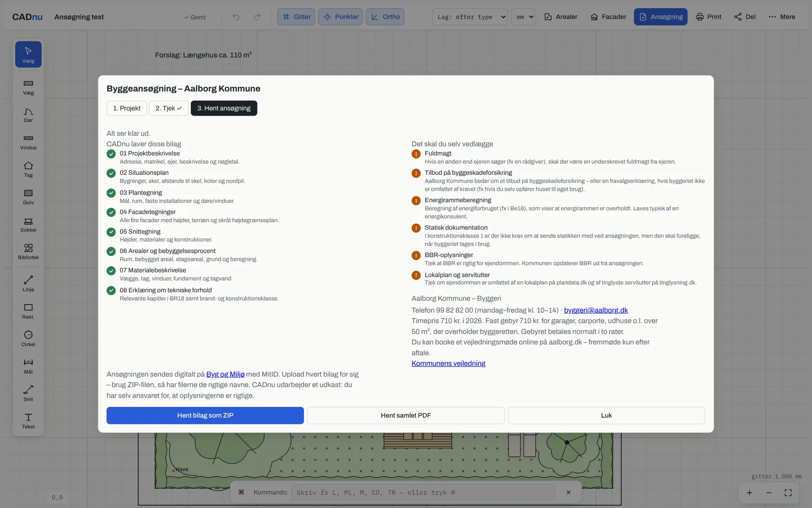Open the Facader view
This screenshot has height=508, width=812.
pos(608,17)
